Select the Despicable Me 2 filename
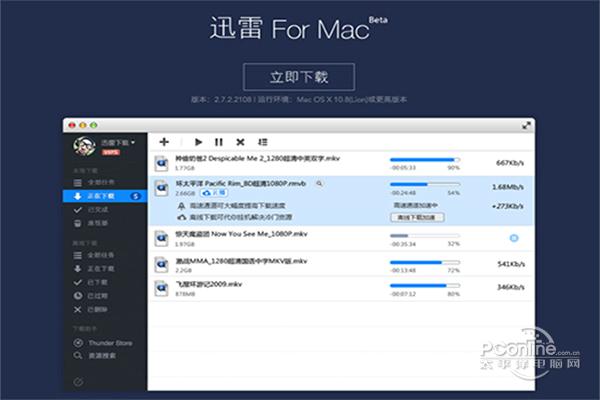Viewport: 600px width, 400px height. click(257, 158)
